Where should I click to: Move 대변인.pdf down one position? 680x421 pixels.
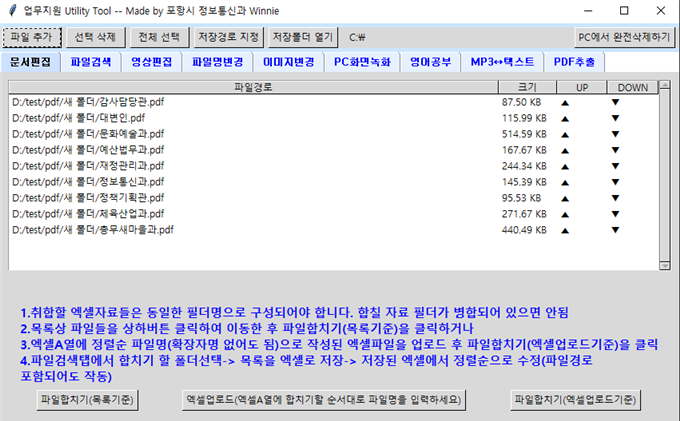click(x=616, y=118)
